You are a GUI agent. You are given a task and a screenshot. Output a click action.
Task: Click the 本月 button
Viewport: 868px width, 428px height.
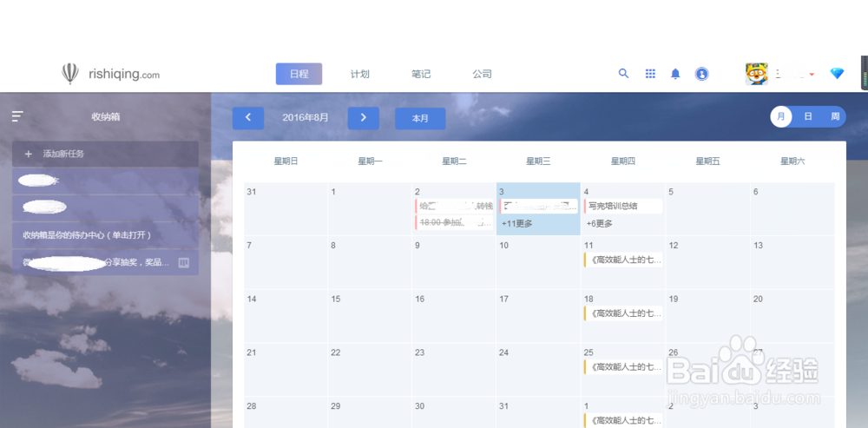point(420,118)
